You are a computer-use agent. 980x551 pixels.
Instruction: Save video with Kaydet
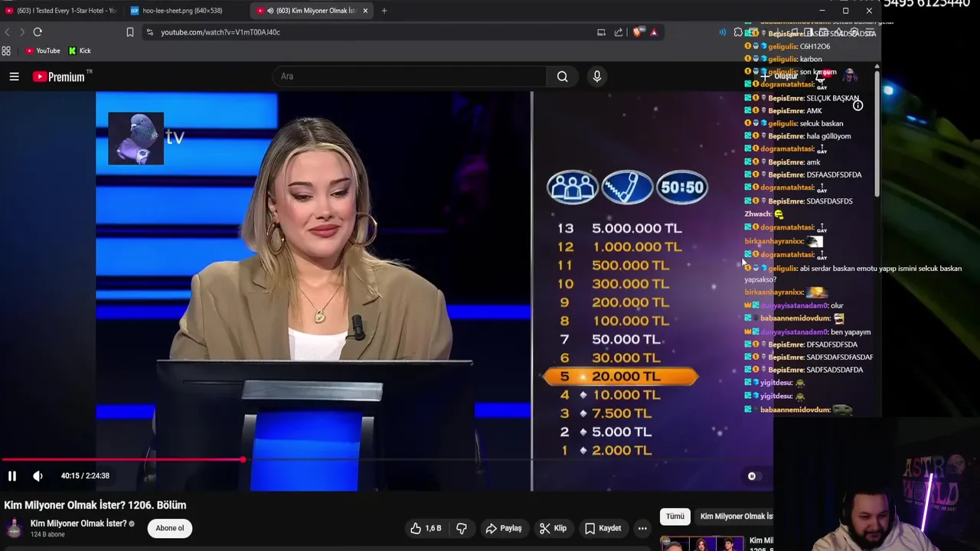pyautogui.click(x=603, y=528)
